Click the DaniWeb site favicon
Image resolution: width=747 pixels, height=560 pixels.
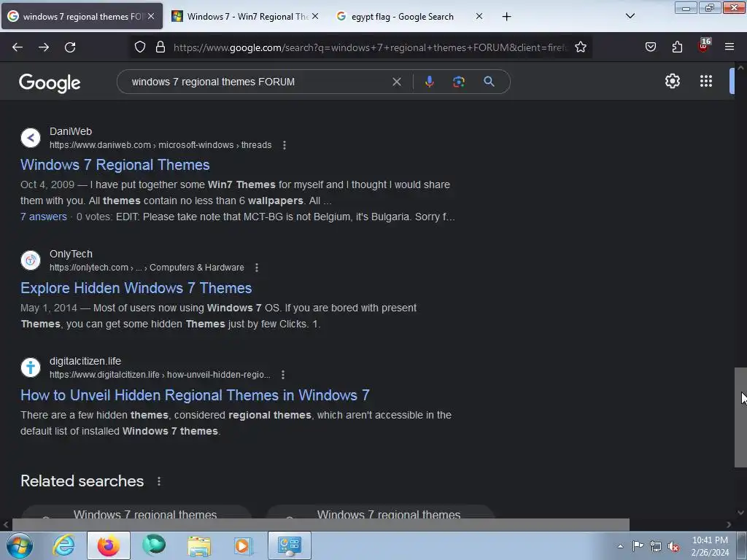coord(31,138)
